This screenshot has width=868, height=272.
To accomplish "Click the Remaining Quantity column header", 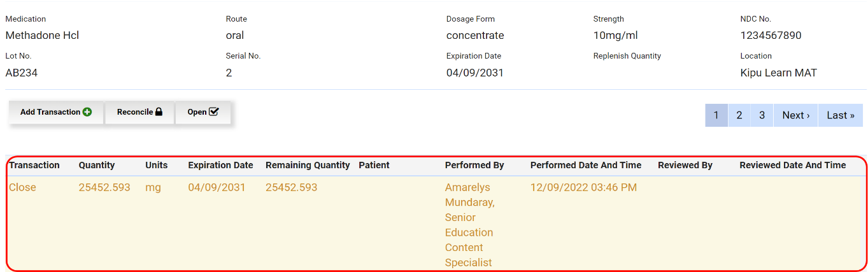I will click(x=308, y=165).
